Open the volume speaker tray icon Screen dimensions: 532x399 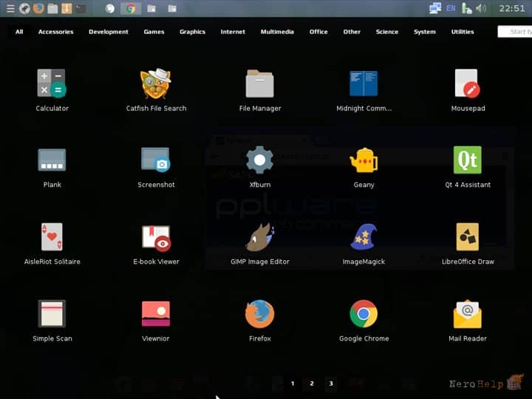[x=481, y=8]
